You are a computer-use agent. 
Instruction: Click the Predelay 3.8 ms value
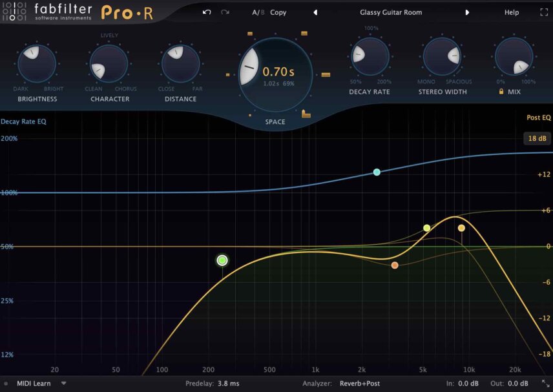tap(228, 383)
